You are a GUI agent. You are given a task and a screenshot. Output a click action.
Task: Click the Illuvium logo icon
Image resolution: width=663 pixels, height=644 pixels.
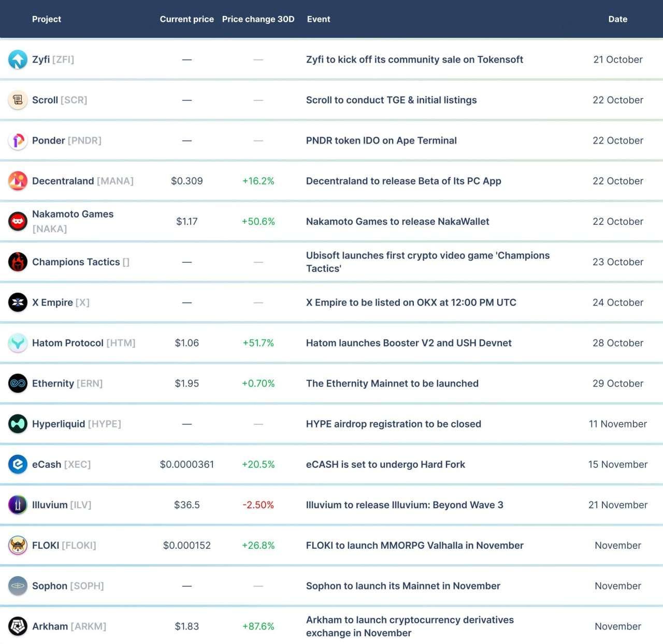click(x=18, y=505)
